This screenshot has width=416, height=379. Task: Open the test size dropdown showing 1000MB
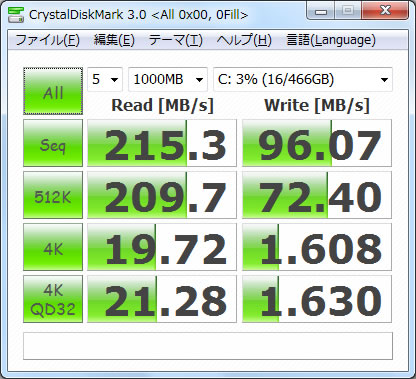click(168, 79)
